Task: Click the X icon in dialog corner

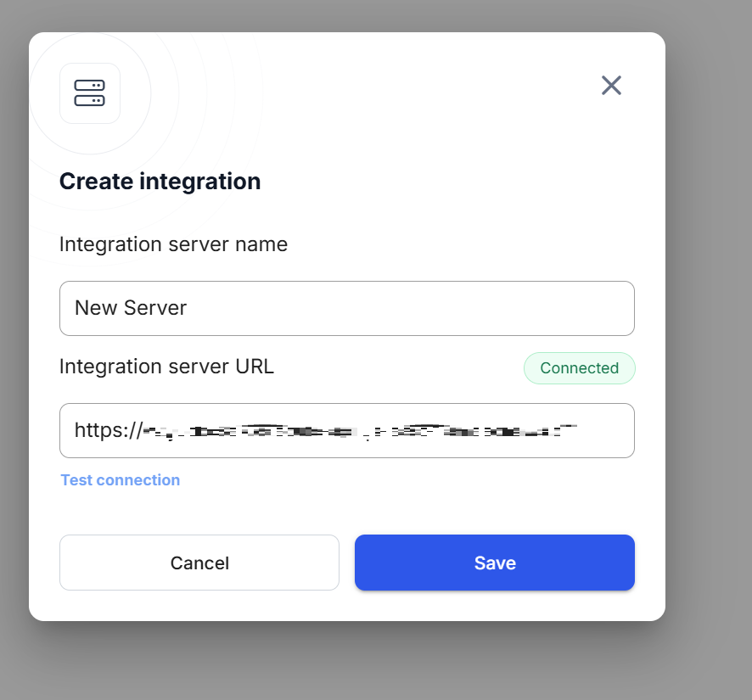Action: tap(611, 85)
